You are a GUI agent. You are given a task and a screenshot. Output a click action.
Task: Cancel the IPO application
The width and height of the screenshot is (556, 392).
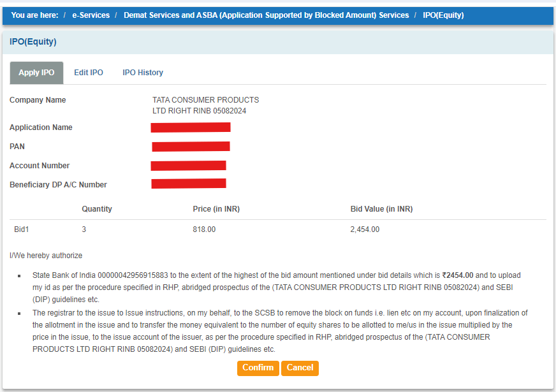tap(300, 368)
